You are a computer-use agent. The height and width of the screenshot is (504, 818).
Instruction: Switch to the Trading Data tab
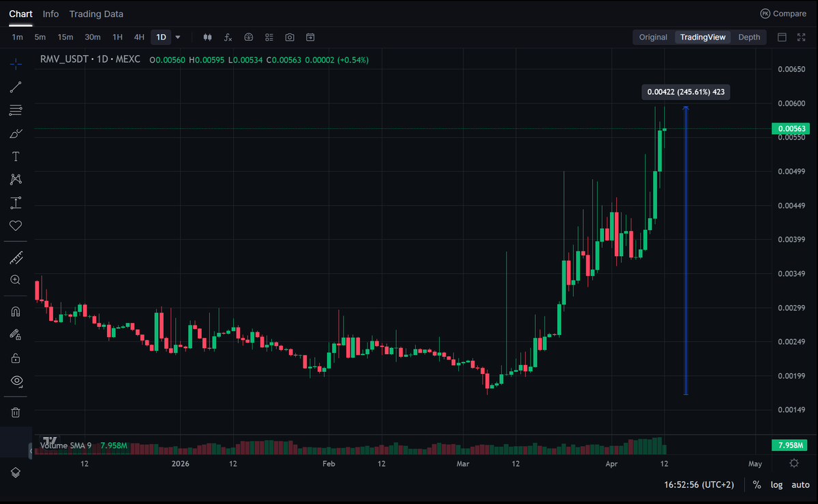(x=96, y=14)
